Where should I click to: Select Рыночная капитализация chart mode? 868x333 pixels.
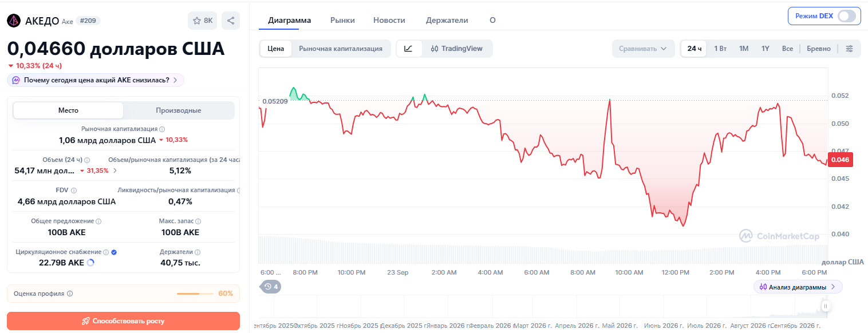pos(341,49)
